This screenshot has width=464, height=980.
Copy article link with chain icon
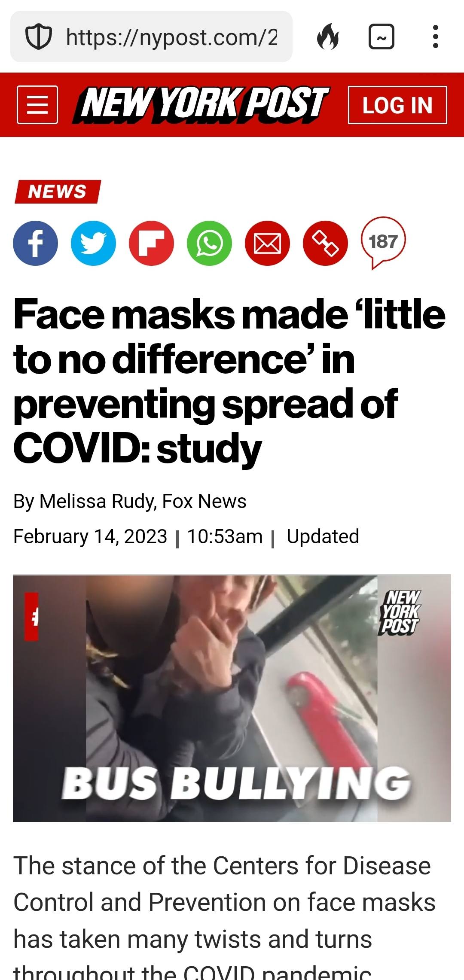[x=325, y=243]
